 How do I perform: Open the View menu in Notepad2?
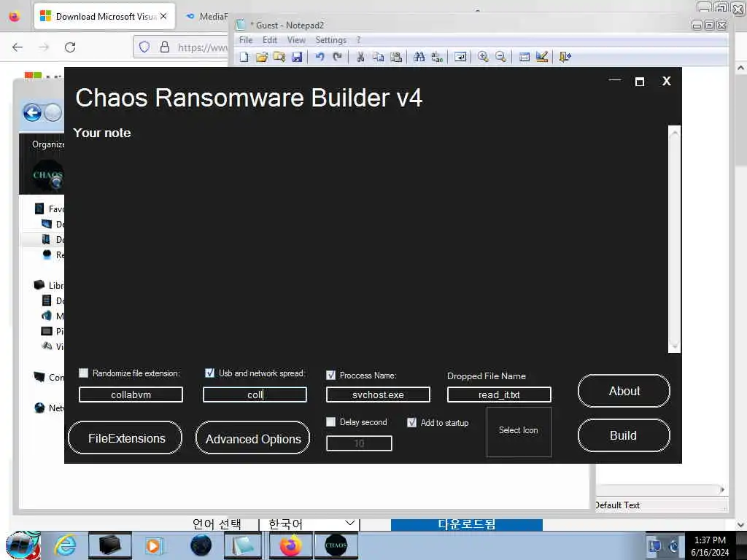point(296,40)
